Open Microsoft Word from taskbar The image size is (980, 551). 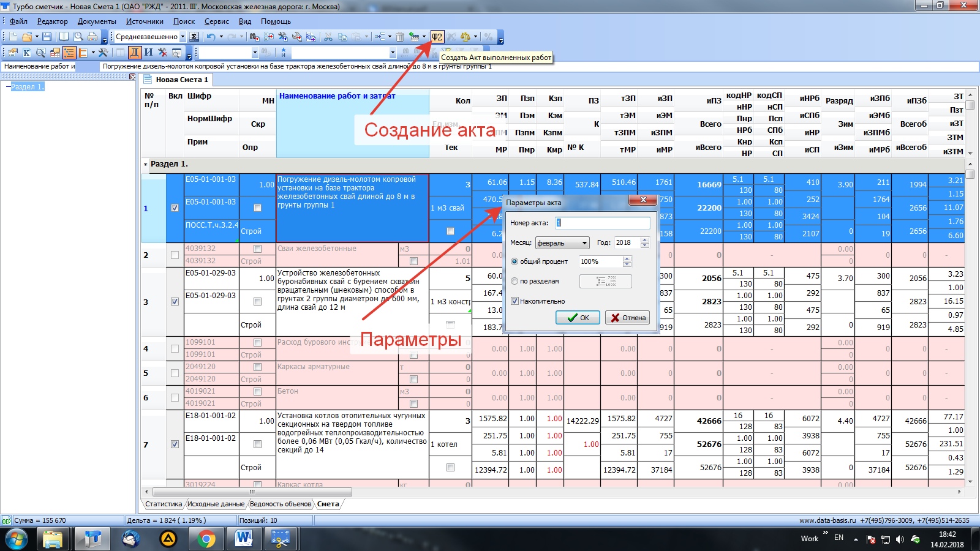click(x=244, y=539)
